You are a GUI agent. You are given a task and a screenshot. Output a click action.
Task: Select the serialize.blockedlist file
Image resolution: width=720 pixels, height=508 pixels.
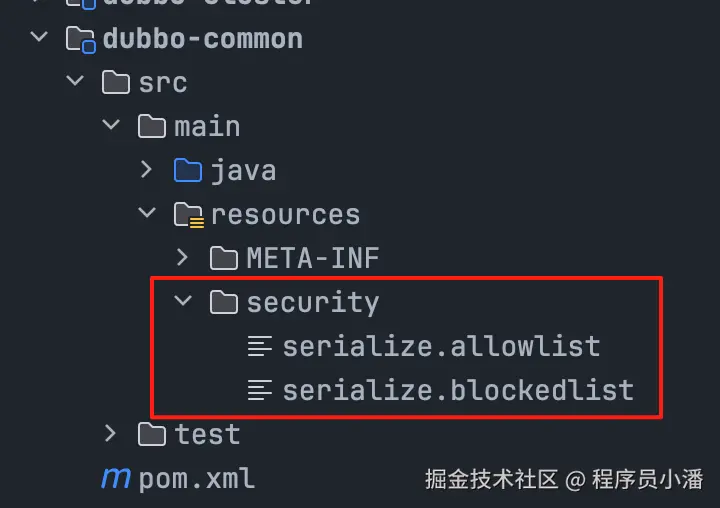click(458, 390)
